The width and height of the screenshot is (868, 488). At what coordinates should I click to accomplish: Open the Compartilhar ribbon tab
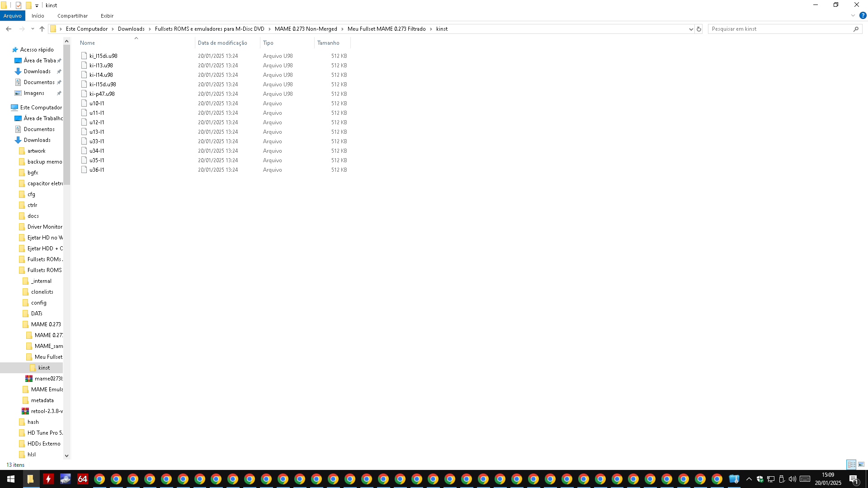(x=72, y=16)
